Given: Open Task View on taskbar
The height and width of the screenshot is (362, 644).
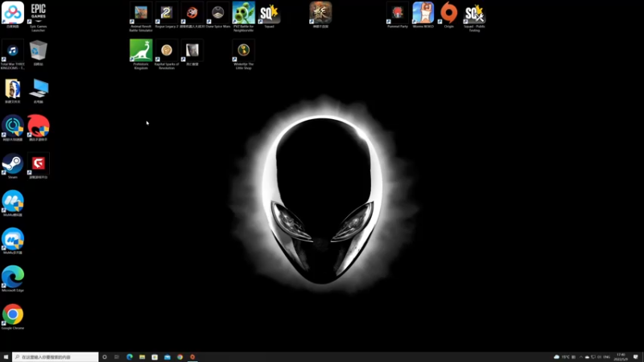Looking at the screenshot, I should (x=117, y=357).
